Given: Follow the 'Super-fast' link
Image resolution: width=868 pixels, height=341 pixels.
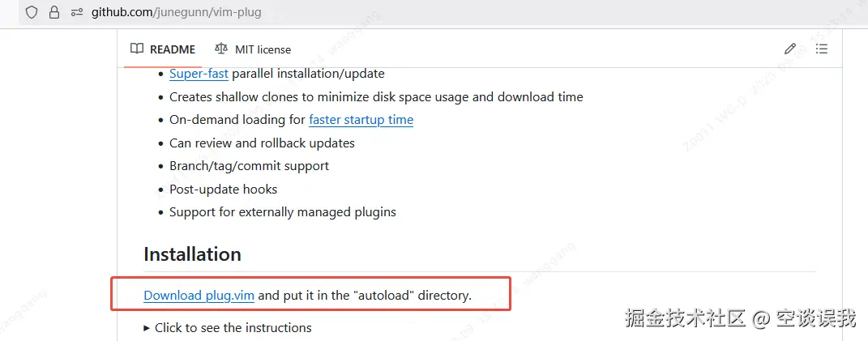Looking at the screenshot, I should point(199,74).
